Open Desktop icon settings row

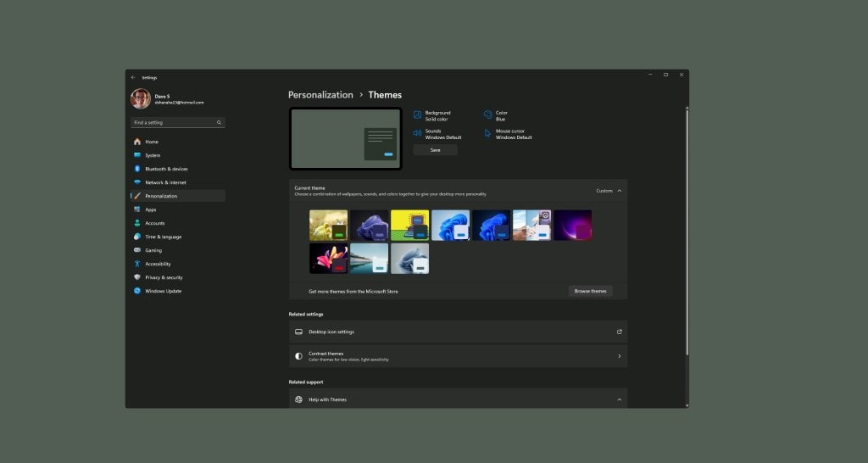(458, 332)
